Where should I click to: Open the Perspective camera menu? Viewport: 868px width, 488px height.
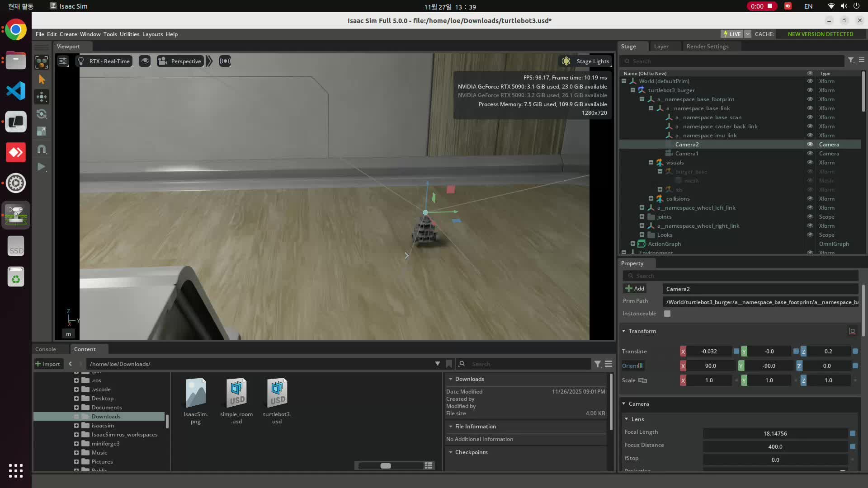(180, 61)
